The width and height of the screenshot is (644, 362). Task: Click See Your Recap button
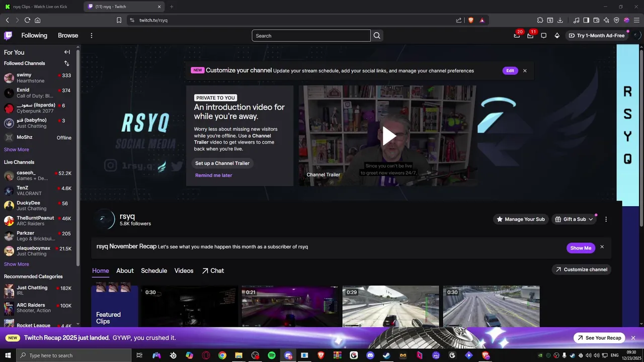pos(599,338)
